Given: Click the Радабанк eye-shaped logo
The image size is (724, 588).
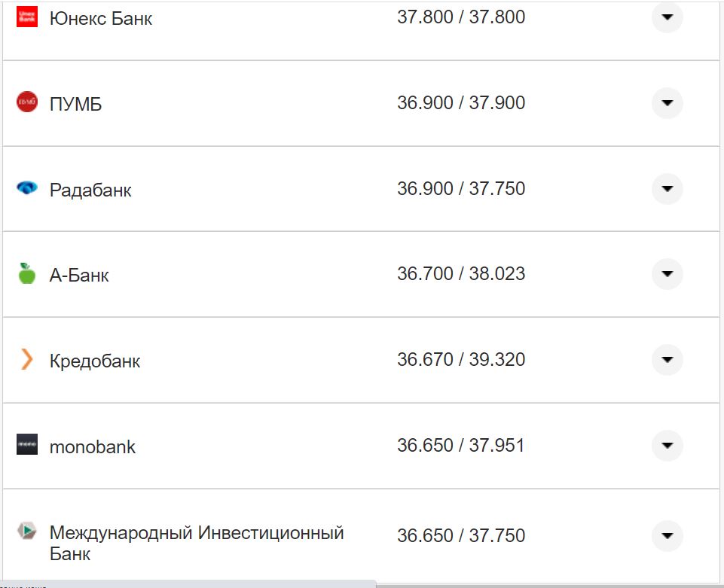Looking at the screenshot, I should 26,189.
